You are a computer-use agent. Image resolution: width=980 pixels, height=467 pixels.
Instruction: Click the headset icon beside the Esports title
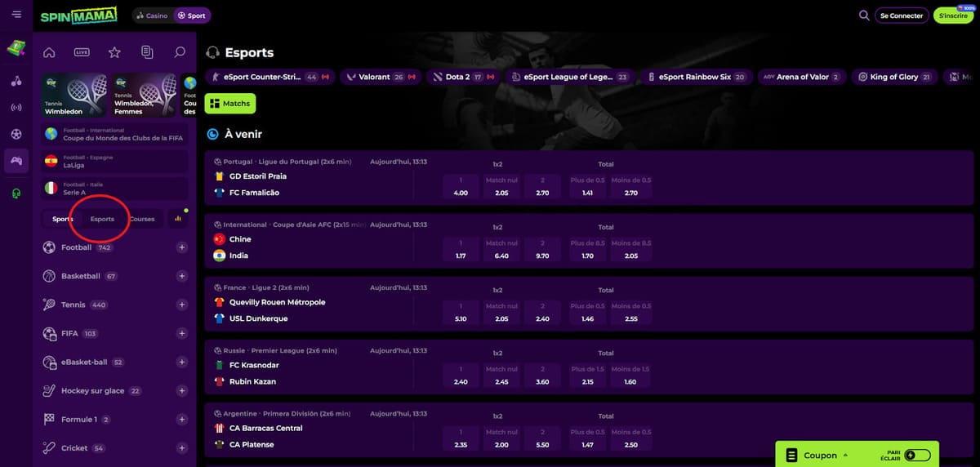click(x=213, y=52)
